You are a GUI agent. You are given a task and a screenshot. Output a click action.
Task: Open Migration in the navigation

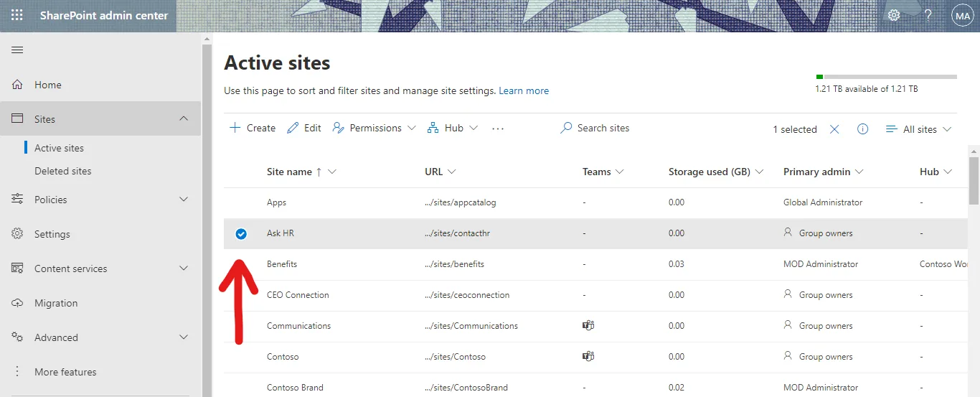[56, 303]
